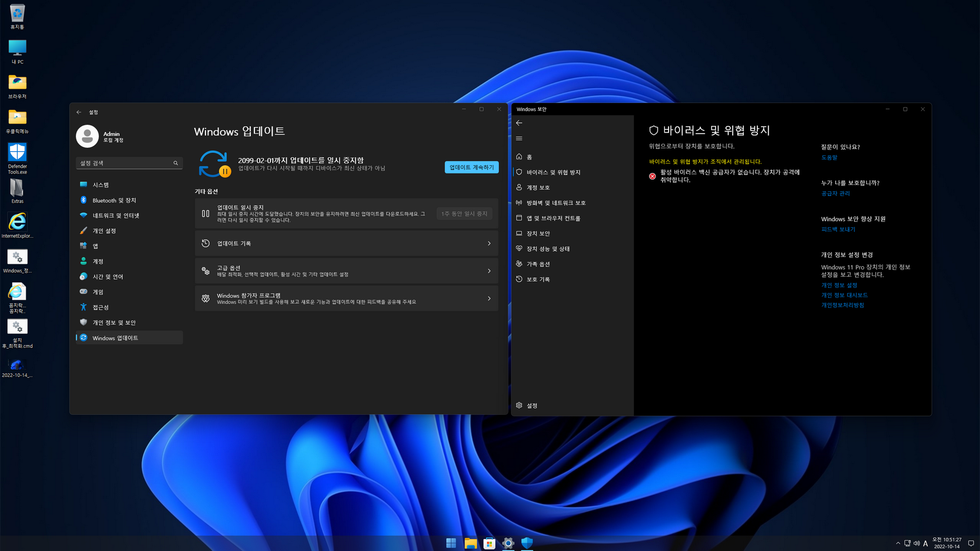Click the volume icon in system tray
980x551 pixels.
916,543
